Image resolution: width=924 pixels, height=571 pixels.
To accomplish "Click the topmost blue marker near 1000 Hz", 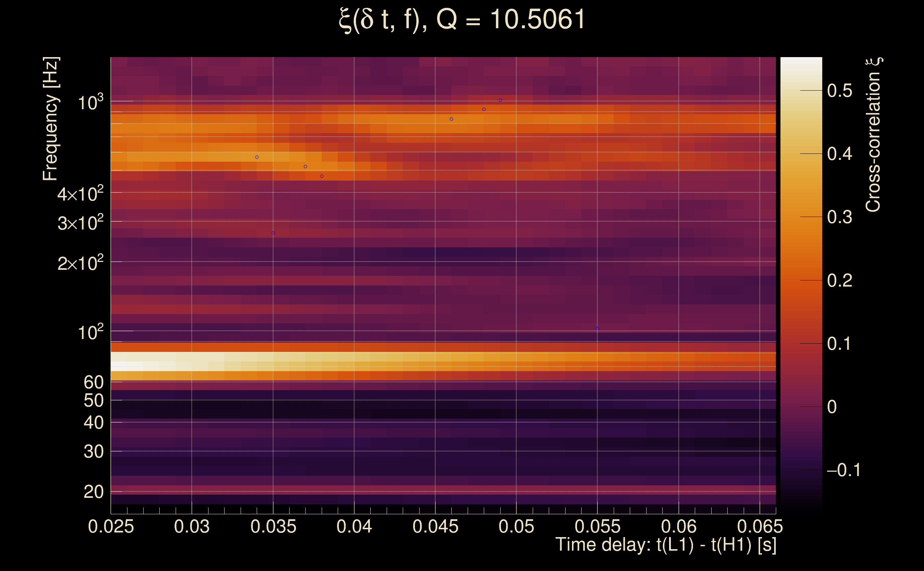I will [x=500, y=100].
